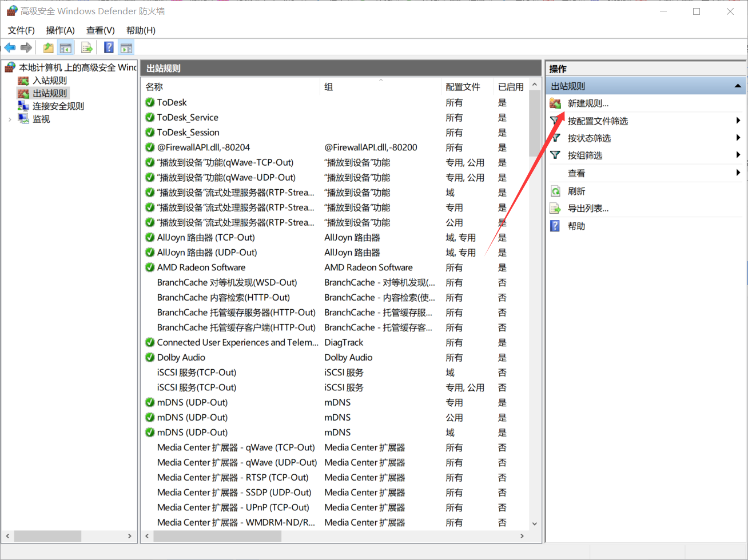Click green checkmark beside AMD Radeon Software

[x=150, y=267]
